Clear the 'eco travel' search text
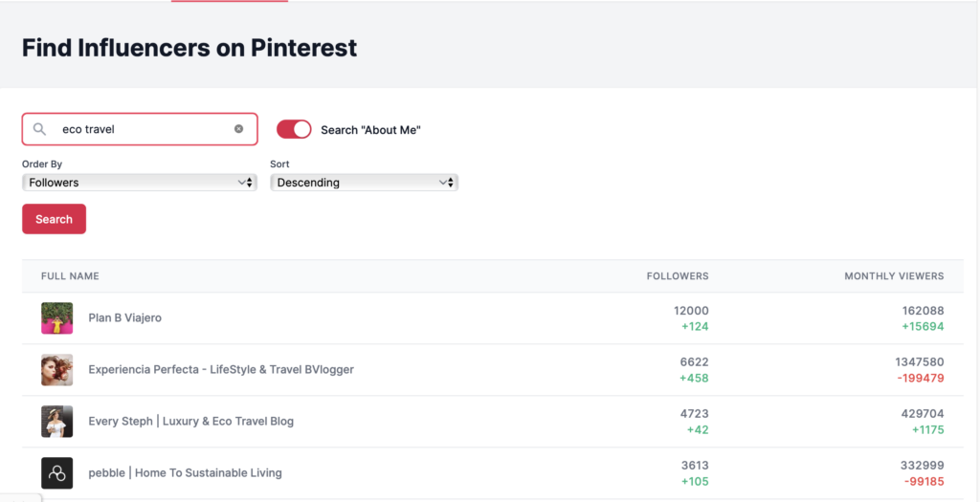Screen dimensions: 980x502 [x=238, y=129]
